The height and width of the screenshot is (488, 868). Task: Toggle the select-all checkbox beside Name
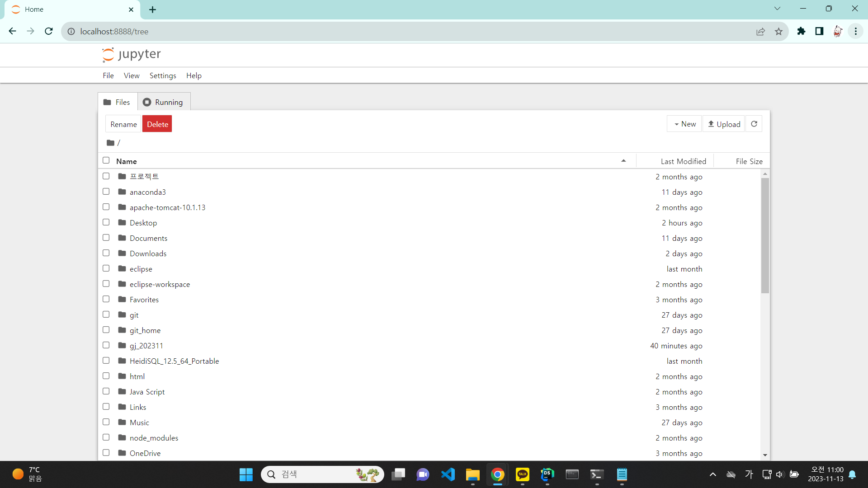pos(106,160)
